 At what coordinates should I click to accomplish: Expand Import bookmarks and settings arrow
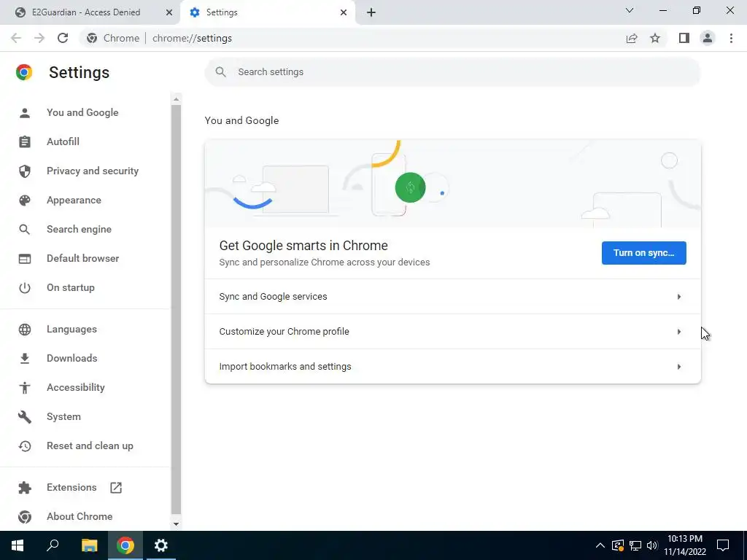pyautogui.click(x=679, y=367)
